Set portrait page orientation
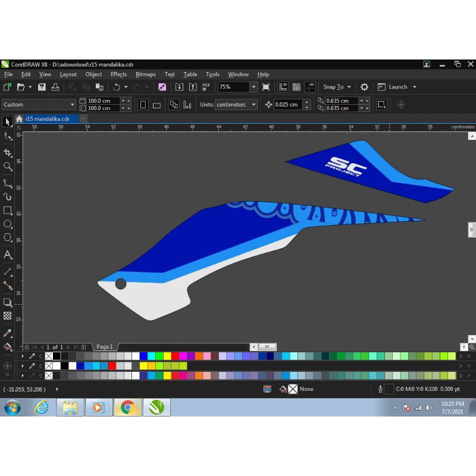 143,105
